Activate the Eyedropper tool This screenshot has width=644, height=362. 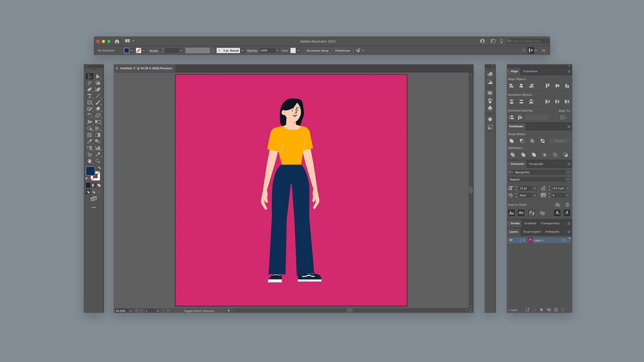coord(89,142)
